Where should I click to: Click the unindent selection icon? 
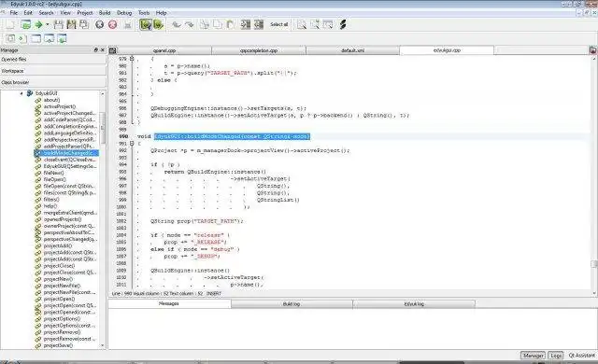(x=259, y=25)
